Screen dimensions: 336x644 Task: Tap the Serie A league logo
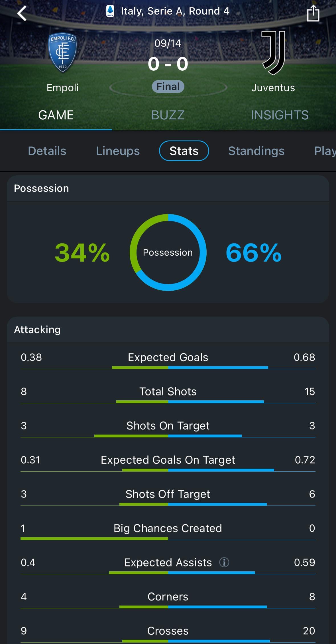click(110, 11)
